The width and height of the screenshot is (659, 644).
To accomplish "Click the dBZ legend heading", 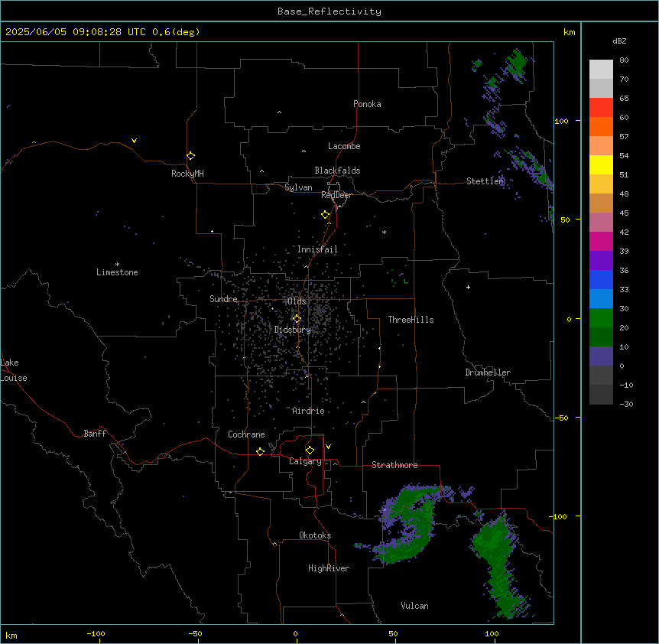I will (x=619, y=41).
